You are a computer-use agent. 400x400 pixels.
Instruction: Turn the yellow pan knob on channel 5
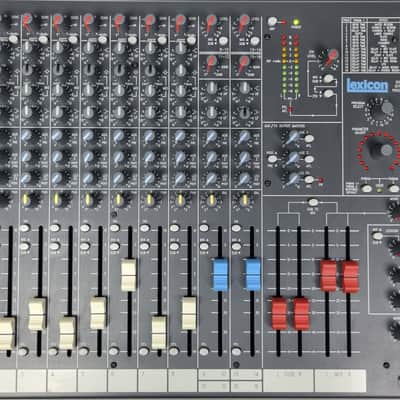[x=88, y=199]
